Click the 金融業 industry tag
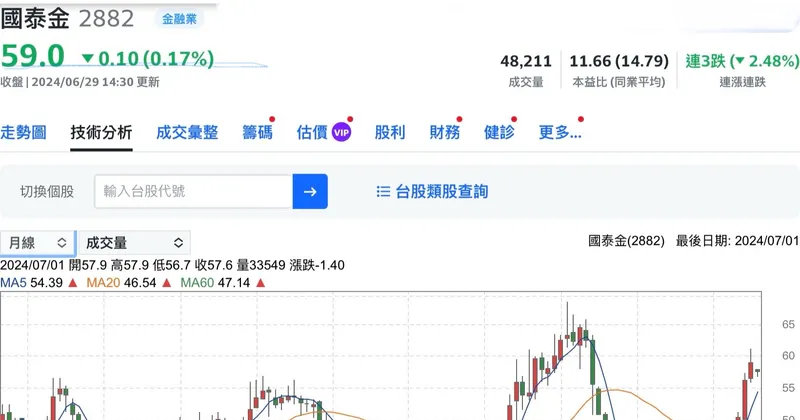The height and width of the screenshot is (420, 800). click(179, 19)
